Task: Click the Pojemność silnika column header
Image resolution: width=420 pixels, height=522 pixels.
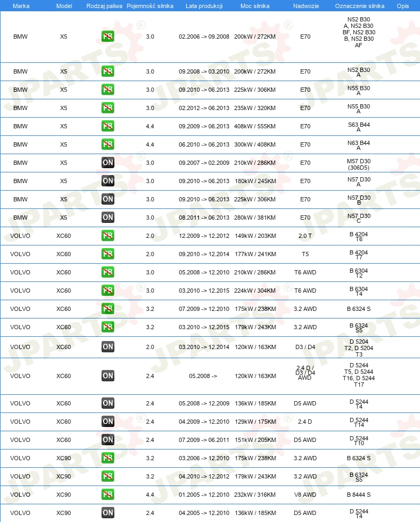Action: (x=150, y=6)
